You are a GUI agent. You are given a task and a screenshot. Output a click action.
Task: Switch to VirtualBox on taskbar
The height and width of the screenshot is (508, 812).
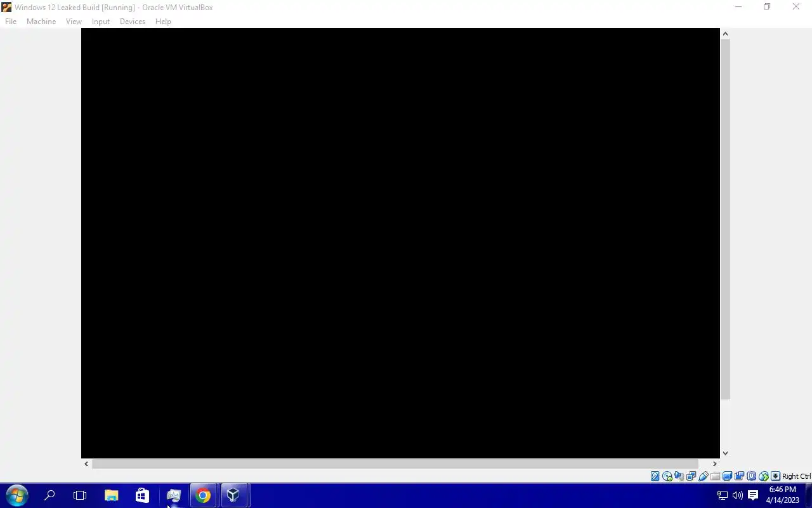tap(233, 495)
